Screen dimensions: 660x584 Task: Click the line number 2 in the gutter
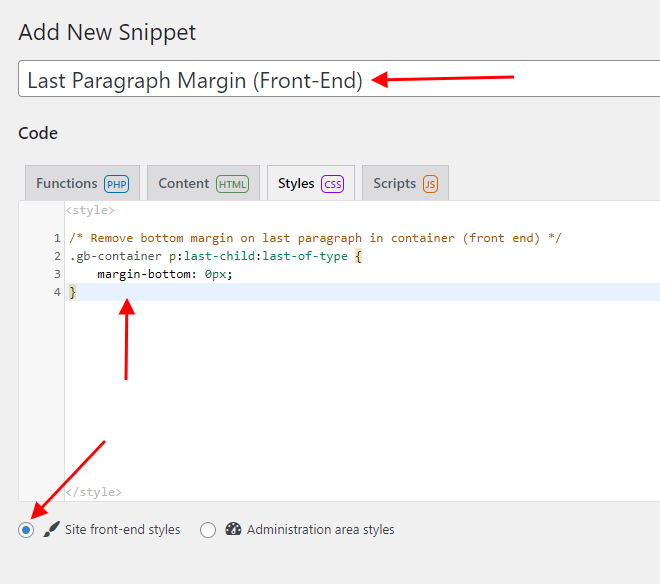tap(57, 256)
